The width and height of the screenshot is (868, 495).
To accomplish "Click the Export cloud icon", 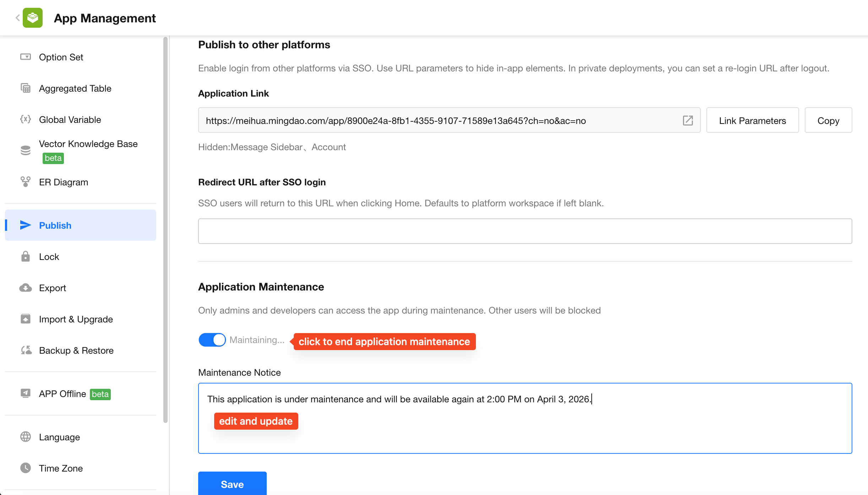I will click(26, 288).
